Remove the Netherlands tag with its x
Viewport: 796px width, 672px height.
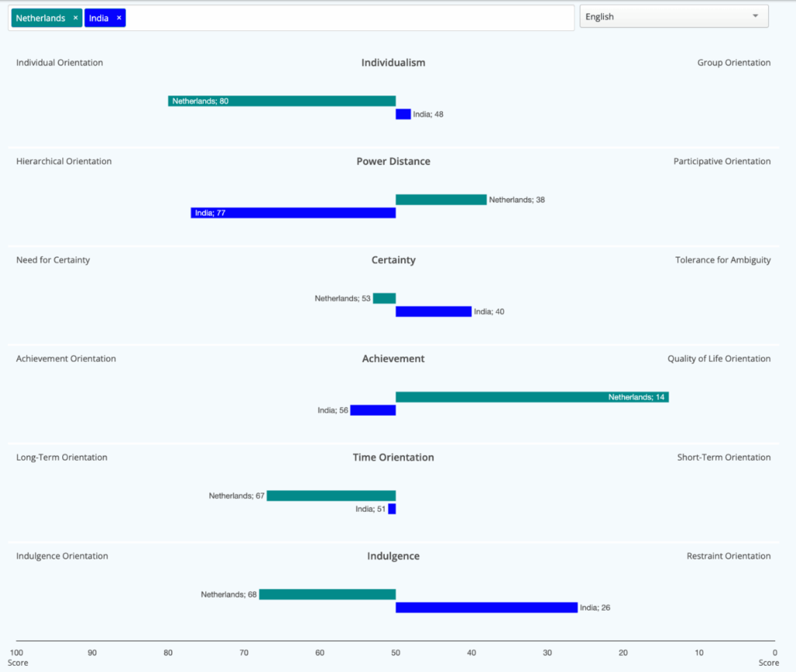pos(75,18)
